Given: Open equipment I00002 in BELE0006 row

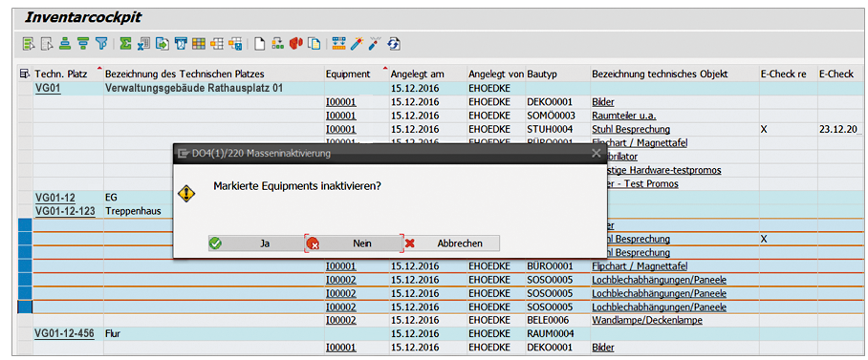Looking at the screenshot, I should pyautogui.click(x=341, y=320).
